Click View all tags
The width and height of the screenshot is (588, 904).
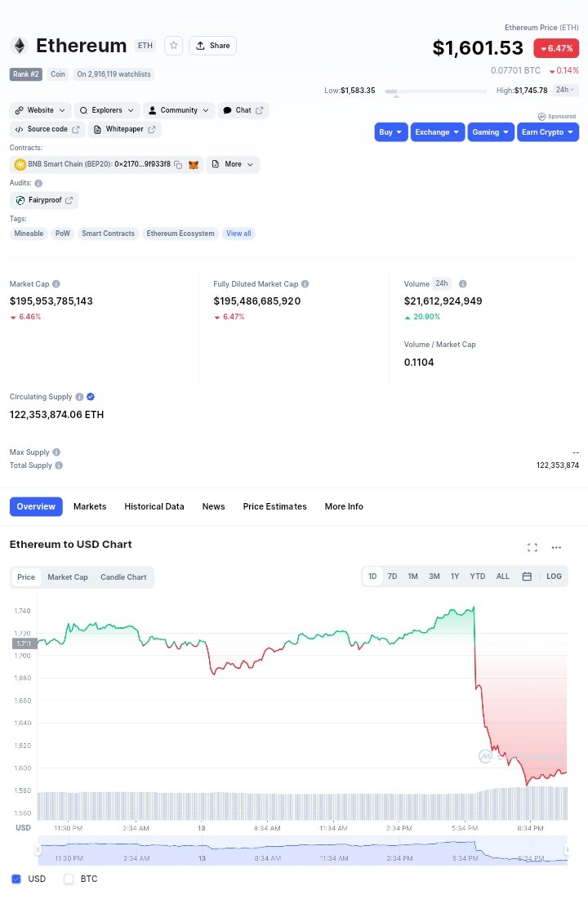click(238, 234)
